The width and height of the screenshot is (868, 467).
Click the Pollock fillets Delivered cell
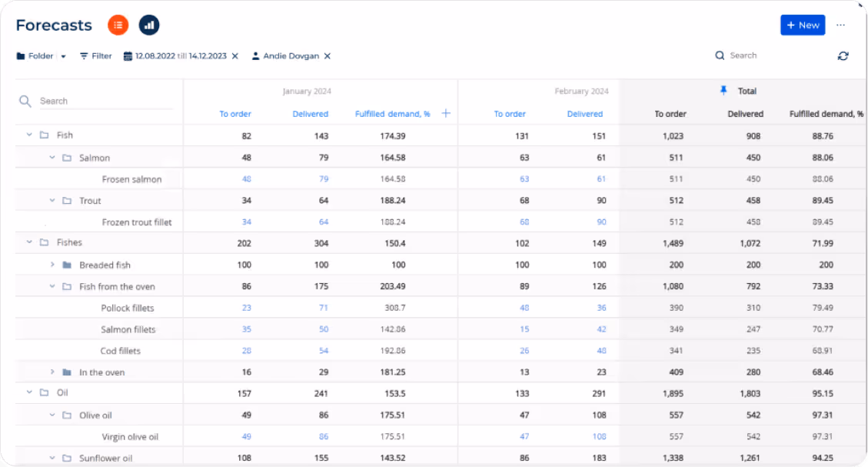click(x=324, y=307)
